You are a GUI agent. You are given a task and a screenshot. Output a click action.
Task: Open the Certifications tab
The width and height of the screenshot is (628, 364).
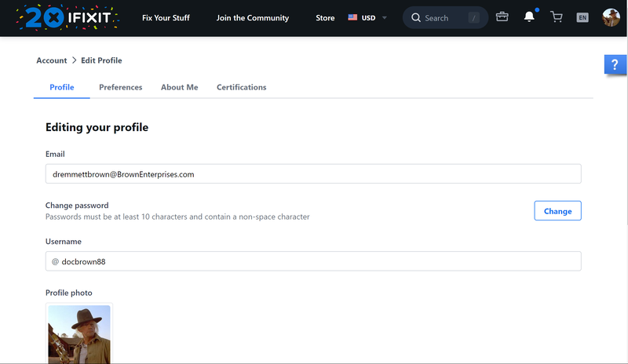click(x=241, y=87)
